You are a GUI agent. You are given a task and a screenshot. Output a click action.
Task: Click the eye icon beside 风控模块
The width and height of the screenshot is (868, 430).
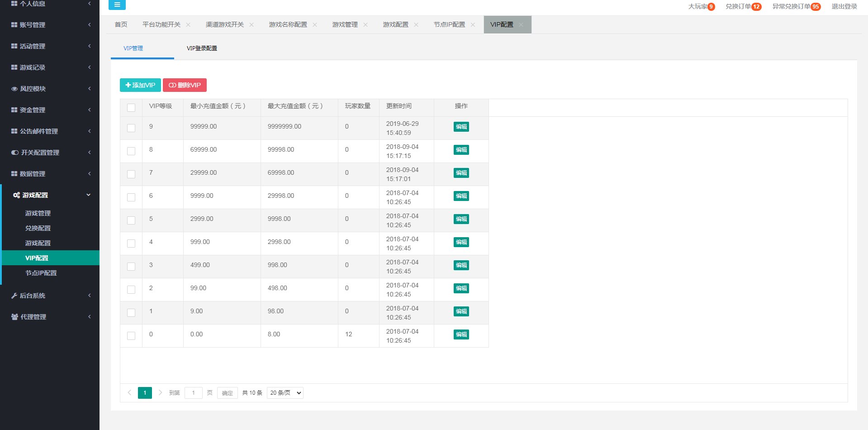(x=14, y=89)
